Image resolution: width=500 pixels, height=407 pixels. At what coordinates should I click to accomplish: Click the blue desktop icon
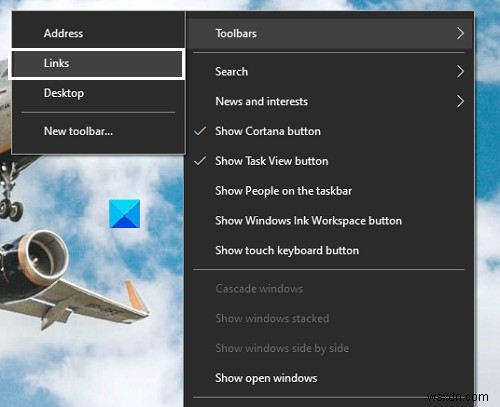point(125,214)
